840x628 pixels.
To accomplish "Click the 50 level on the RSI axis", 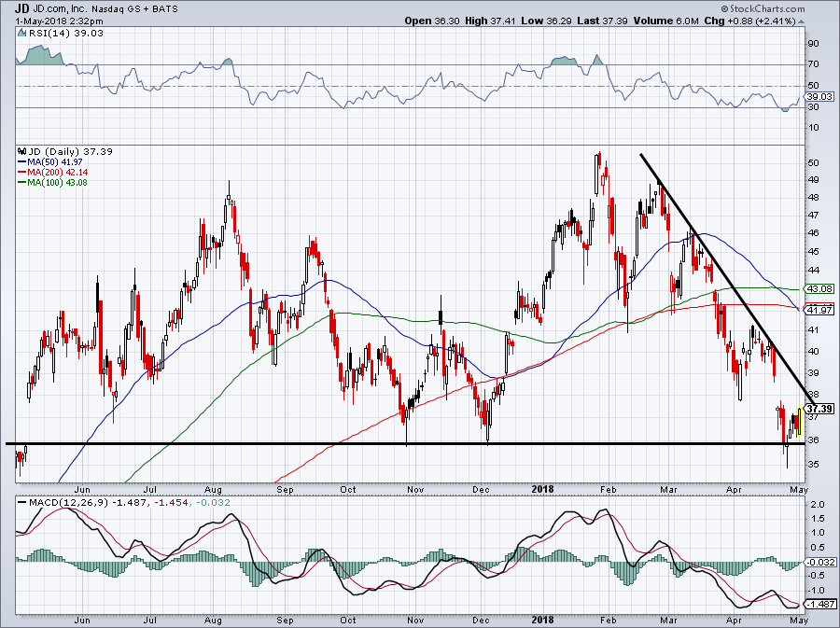I will point(813,86).
